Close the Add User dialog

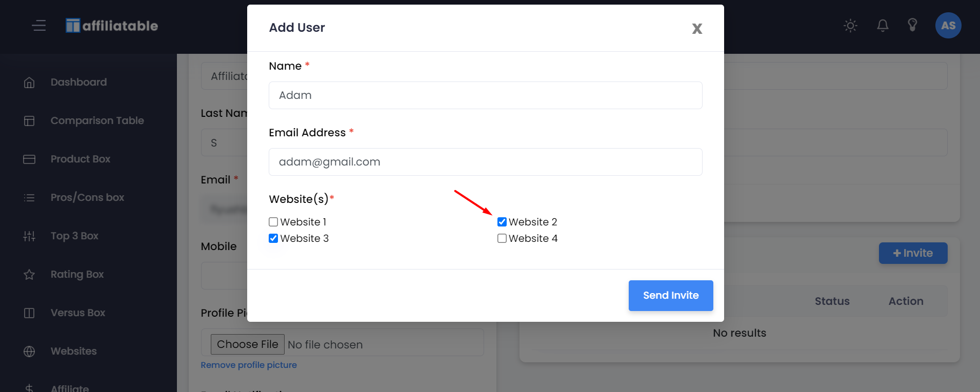point(697,29)
